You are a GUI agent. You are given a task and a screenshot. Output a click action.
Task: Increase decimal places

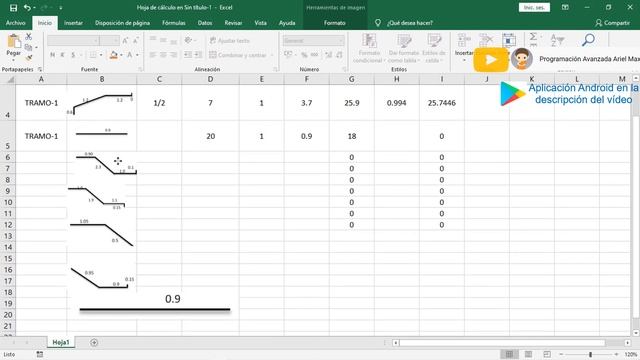pos(329,55)
